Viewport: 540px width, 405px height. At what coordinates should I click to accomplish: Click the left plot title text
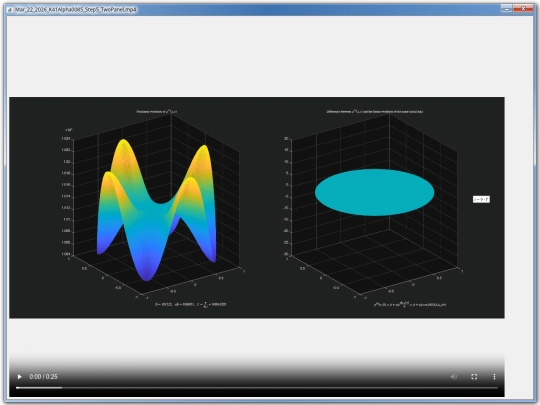[157, 112]
